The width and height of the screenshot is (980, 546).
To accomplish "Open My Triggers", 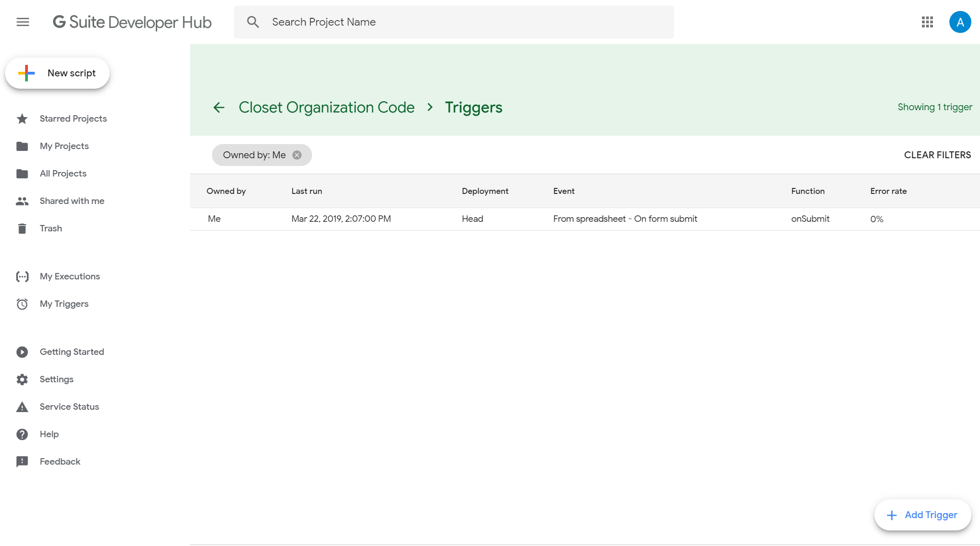I will click(x=64, y=304).
